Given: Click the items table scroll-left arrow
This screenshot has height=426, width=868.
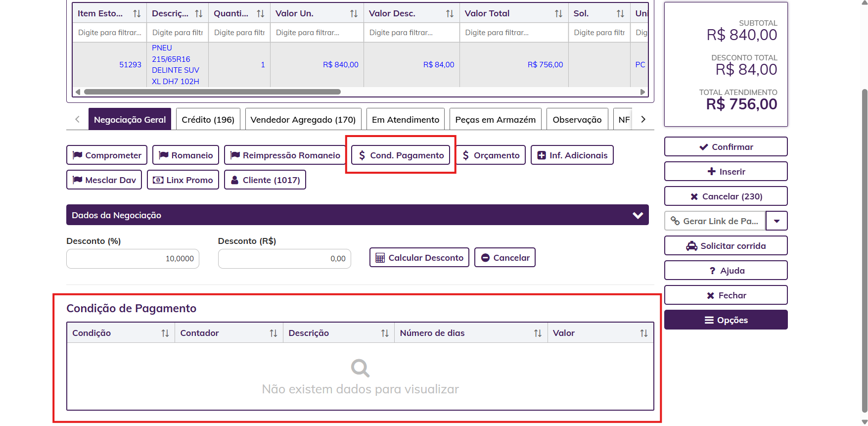Looking at the screenshot, I should coord(78,92).
